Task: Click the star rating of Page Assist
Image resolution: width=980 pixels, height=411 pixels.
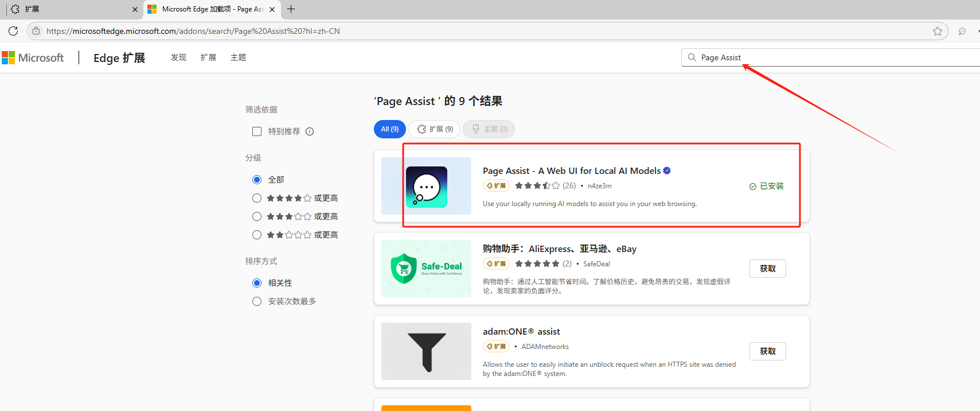Action: [537, 185]
